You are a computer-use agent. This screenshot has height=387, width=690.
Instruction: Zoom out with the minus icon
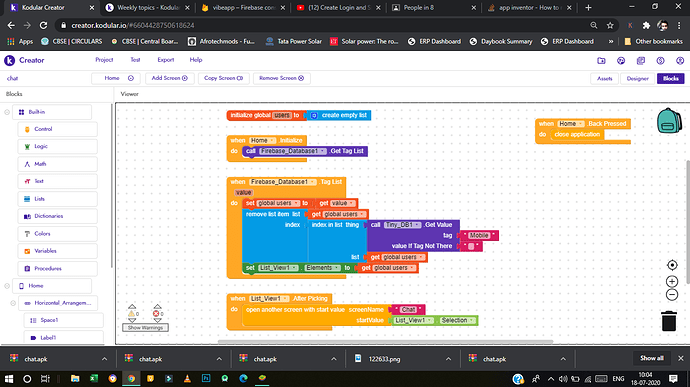click(x=672, y=295)
